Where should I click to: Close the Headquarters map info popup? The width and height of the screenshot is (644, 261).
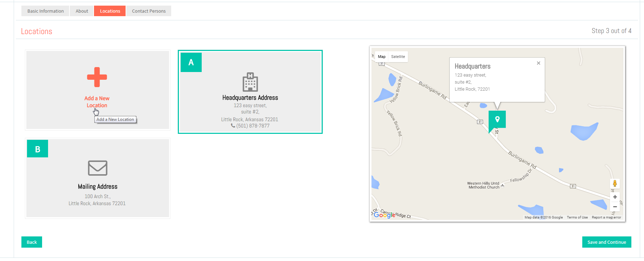(x=538, y=63)
